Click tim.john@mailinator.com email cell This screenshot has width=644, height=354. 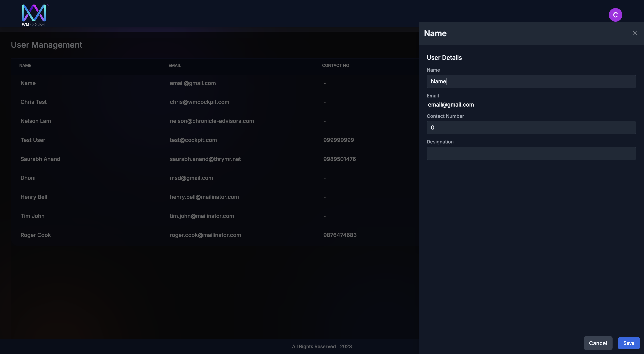click(x=202, y=216)
